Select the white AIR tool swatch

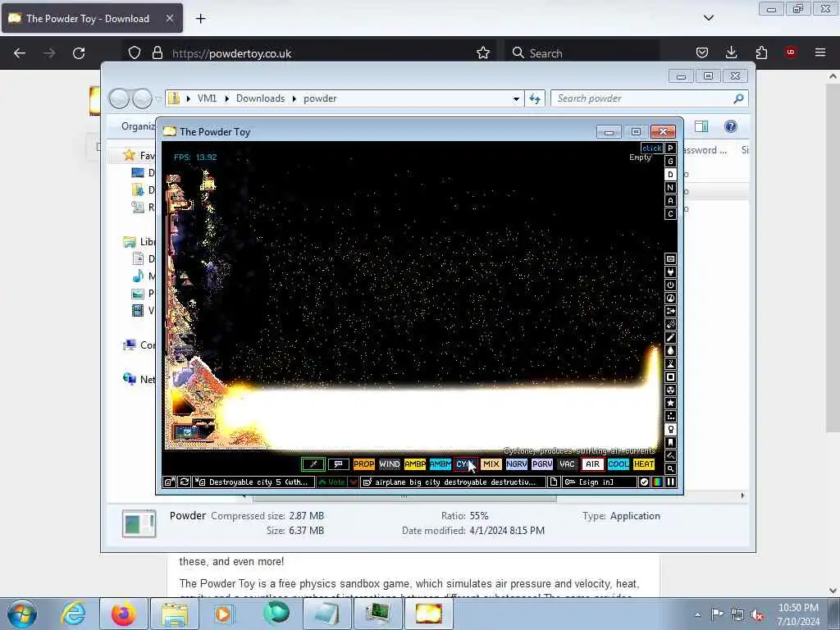point(592,464)
